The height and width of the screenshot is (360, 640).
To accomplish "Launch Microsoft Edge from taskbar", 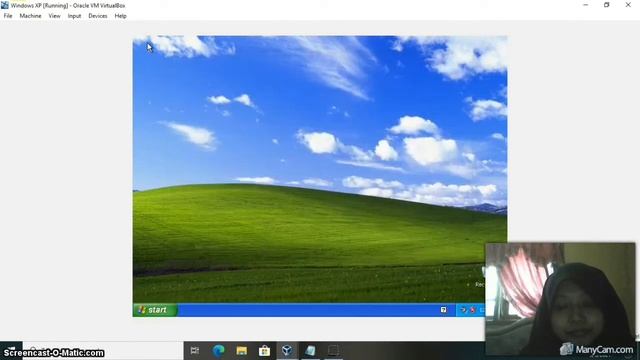I will (219, 350).
